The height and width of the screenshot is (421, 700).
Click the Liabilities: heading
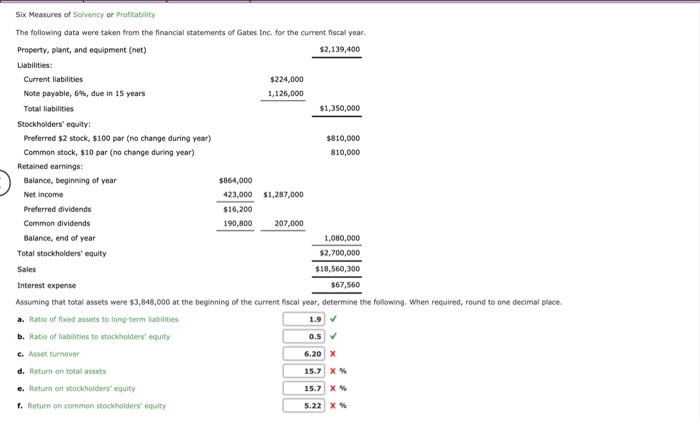point(35,66)
